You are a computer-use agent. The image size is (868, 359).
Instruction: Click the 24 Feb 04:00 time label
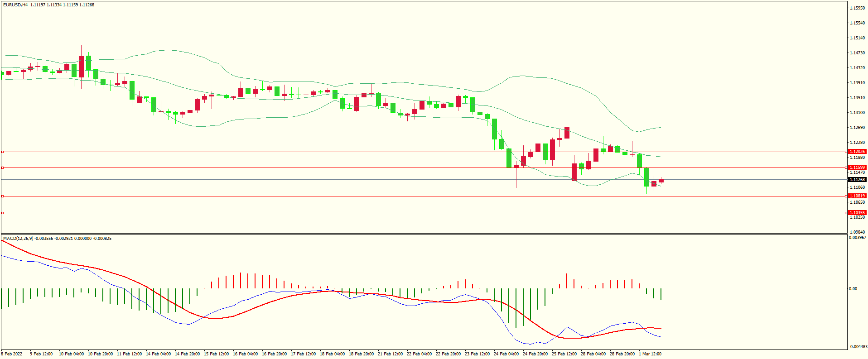(x=506, y=354)
